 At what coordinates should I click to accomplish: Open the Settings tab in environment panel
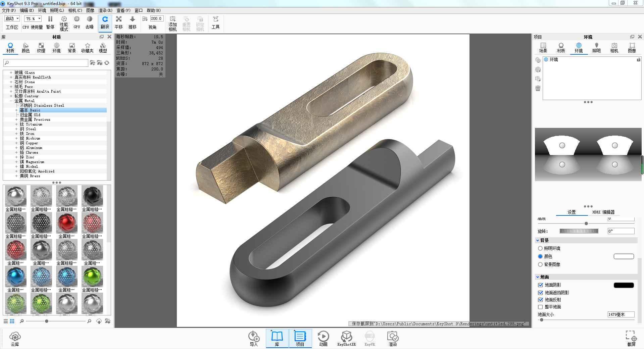[x=572, y=212]
